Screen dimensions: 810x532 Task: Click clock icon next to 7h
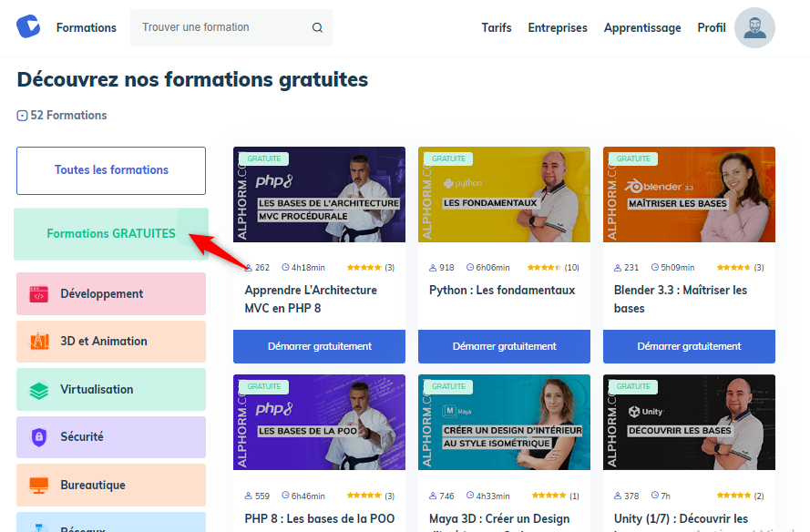click(x=655, y=496)
